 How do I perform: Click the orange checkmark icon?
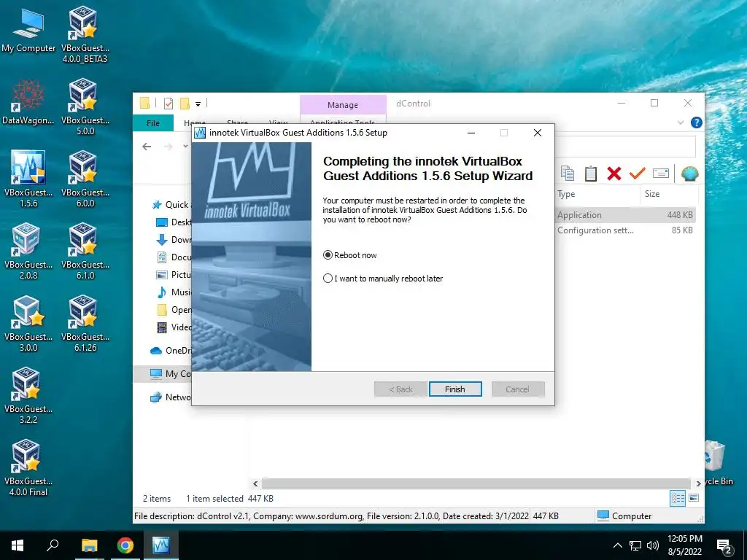click(637, 174)
